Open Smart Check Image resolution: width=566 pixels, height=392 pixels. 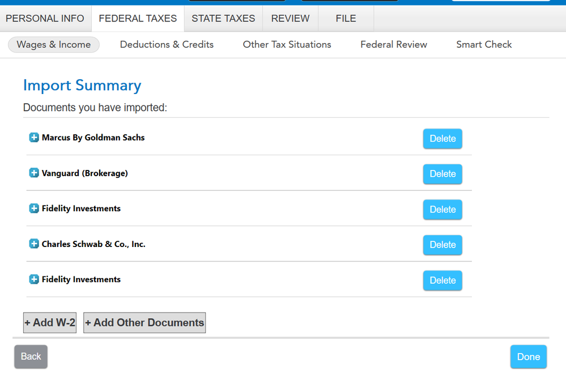pos(484,44)
